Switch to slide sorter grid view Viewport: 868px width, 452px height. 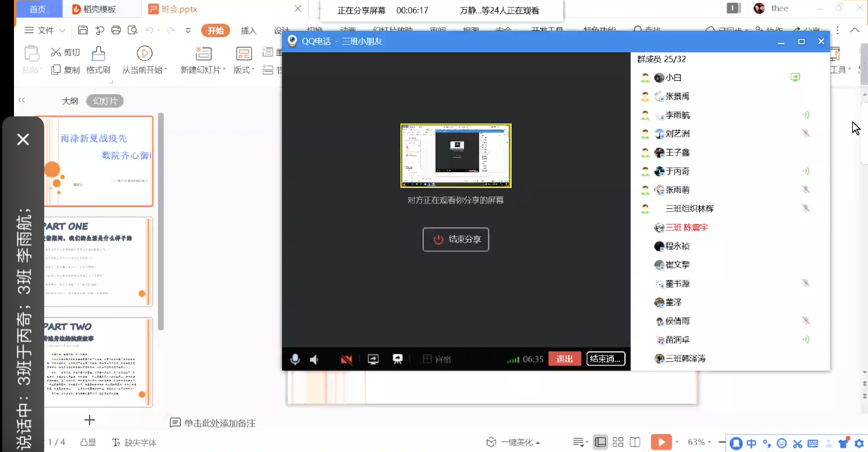(x=618, y=442)
